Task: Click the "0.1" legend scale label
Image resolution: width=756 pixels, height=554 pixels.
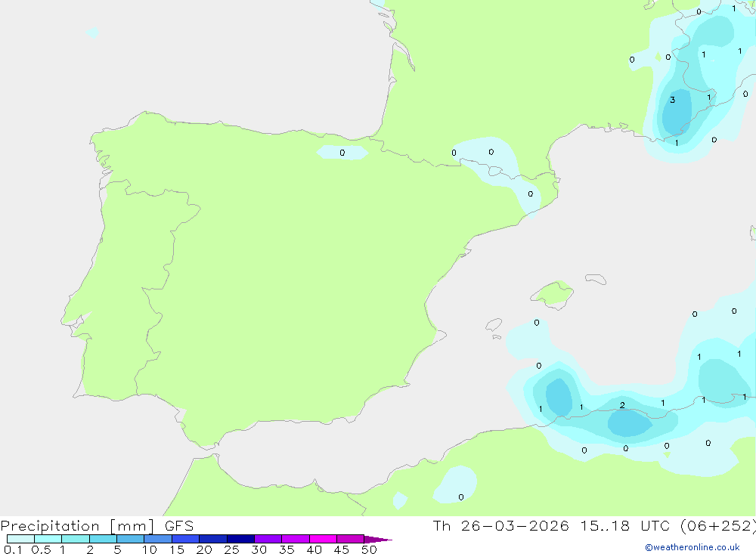Action: 13,549
